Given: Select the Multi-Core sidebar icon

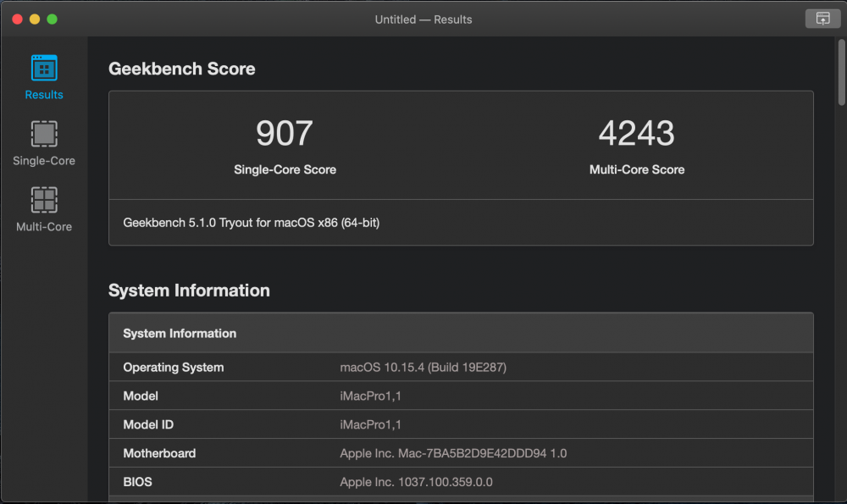Looking at the screenshot, I should [x=44, y=200].
